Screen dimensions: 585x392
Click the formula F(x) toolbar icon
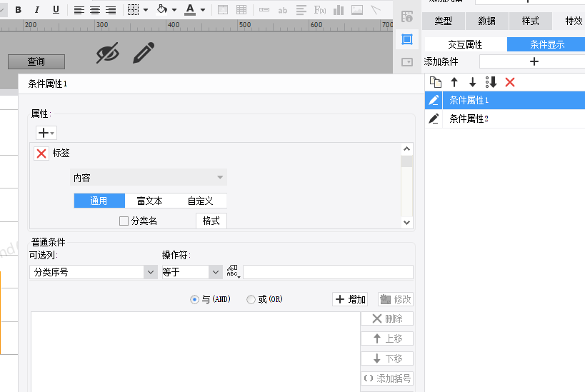click(x=320, y=10)
